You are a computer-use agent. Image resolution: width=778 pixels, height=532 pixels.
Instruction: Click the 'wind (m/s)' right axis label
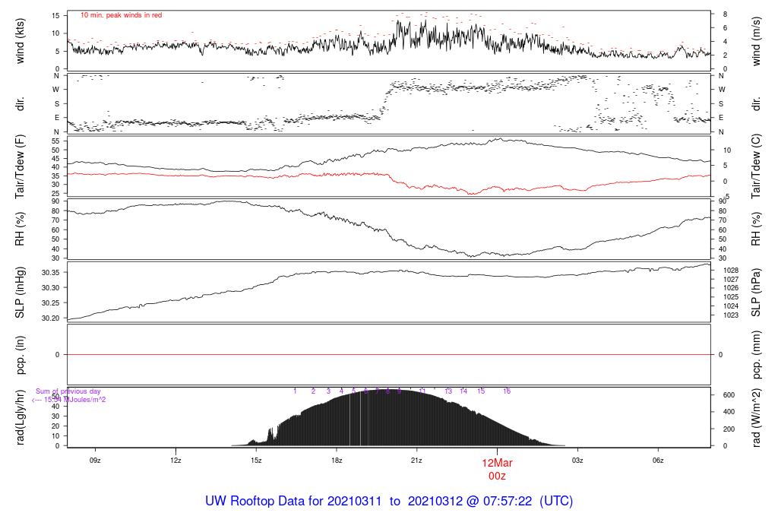tap(757, 40)
